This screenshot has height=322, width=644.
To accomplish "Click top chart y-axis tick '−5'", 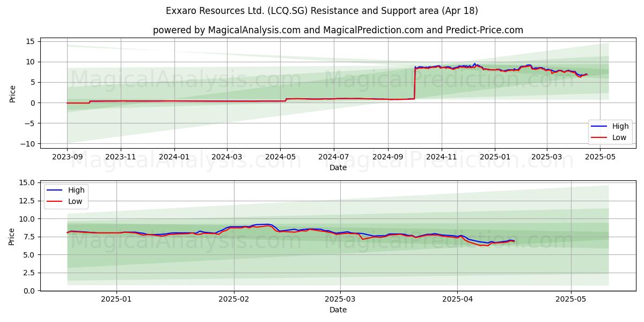I will pyautogui.click(x=29, y=123).
